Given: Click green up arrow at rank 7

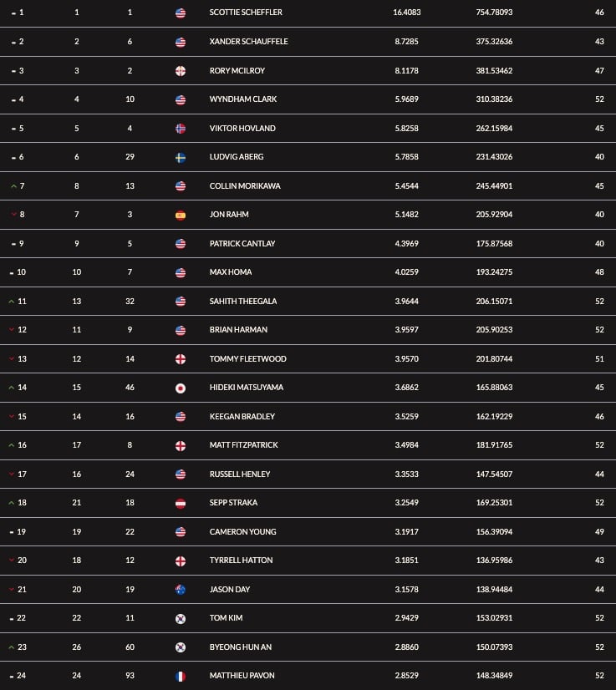Looking at the screenshot, I should pyautogui.click(x=13, y=186).
